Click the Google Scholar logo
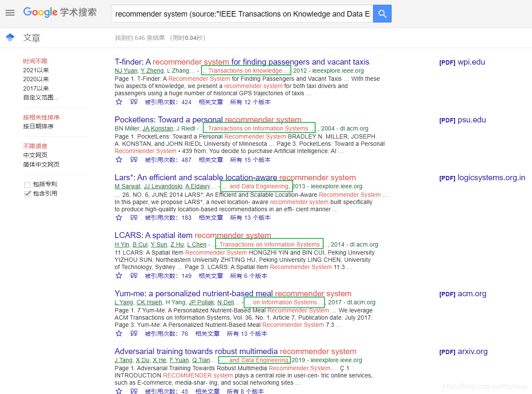The height and width of the screenshot is (394, 532). [x=60, y=12]
